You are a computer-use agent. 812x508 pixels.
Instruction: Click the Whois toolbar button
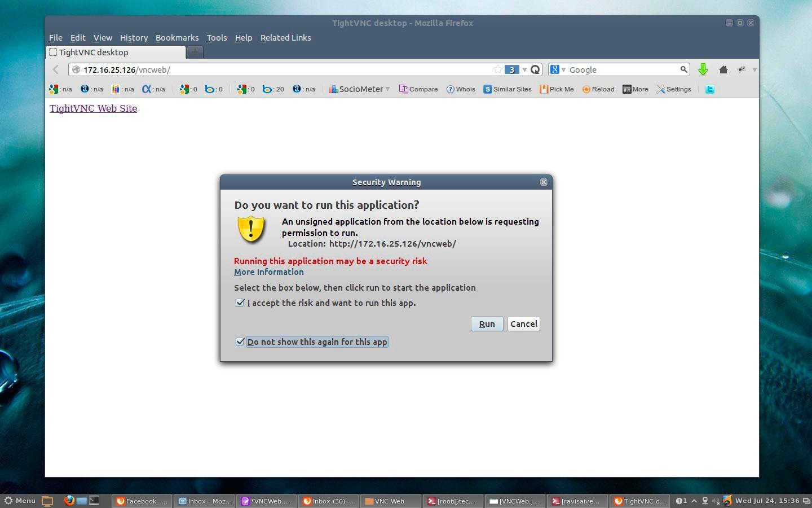pyautogui.click(x=461, y=89)
